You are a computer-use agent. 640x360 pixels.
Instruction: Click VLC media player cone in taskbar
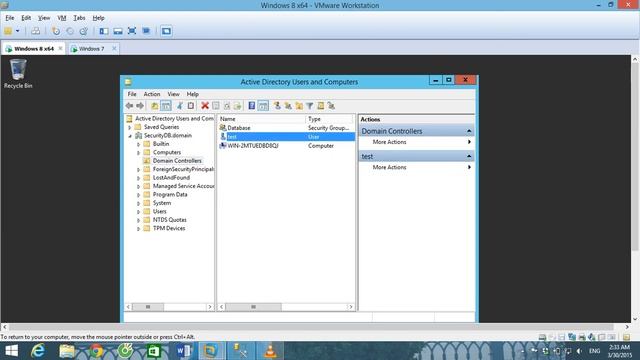pos(270,351)
